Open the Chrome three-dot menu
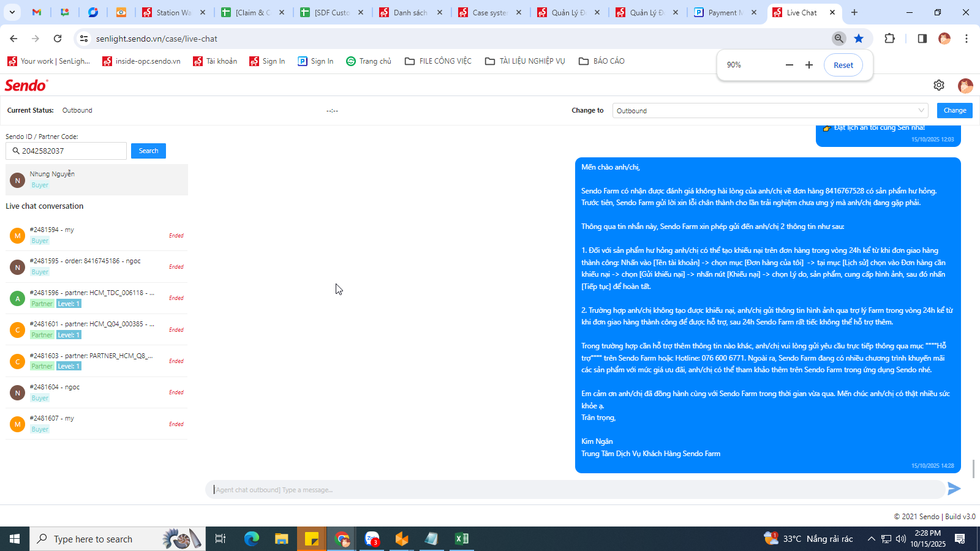The width and height of the screenshot is (980, 551). tap(967, 39)
